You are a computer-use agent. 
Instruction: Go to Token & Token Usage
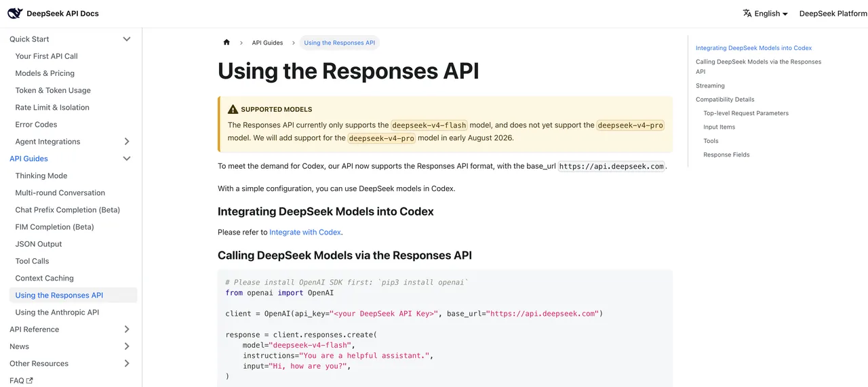[x=53, y=90]
